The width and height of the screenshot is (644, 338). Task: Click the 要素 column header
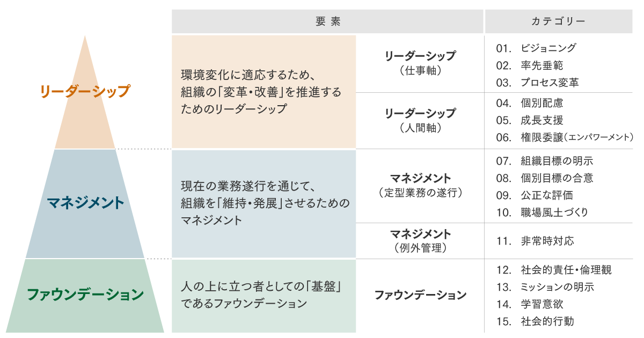pyautogui.click(x=328, y=21)
